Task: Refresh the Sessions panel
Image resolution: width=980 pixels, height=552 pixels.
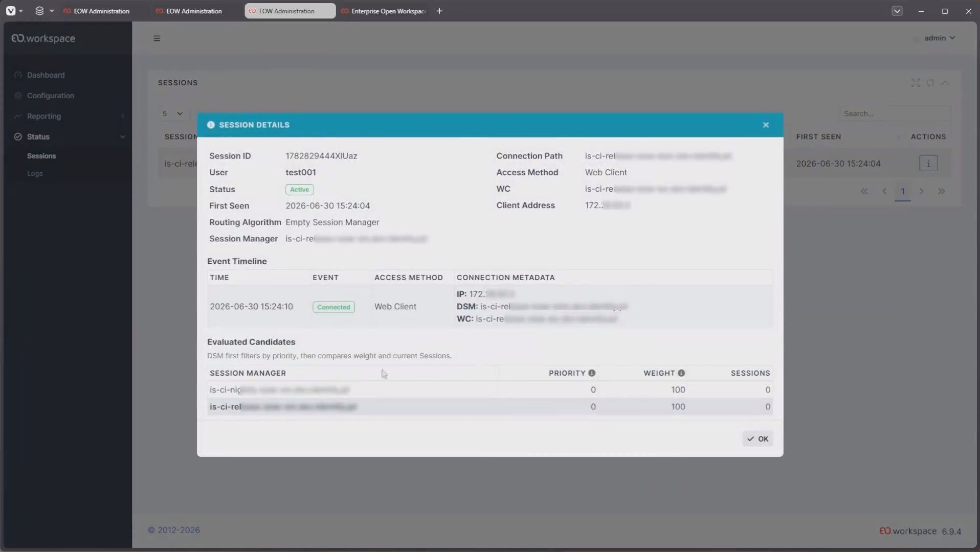Action: coord(930,83)
